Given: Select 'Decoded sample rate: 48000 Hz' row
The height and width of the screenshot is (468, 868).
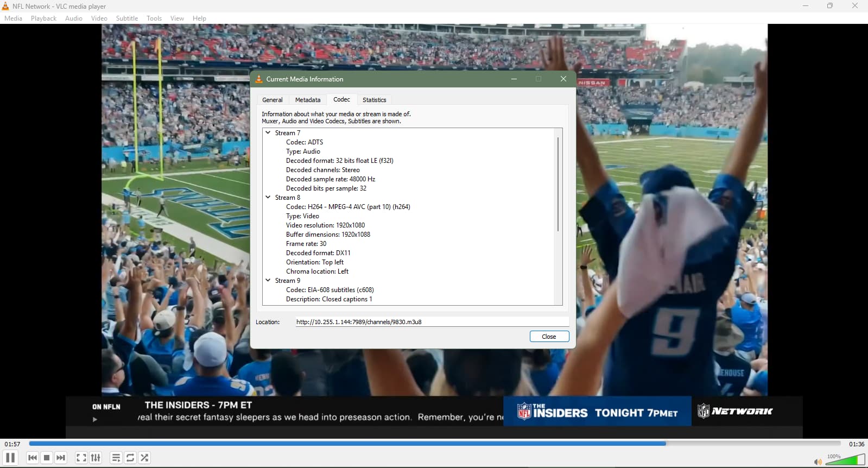Looking at the screenshot, I should (331, 179).
